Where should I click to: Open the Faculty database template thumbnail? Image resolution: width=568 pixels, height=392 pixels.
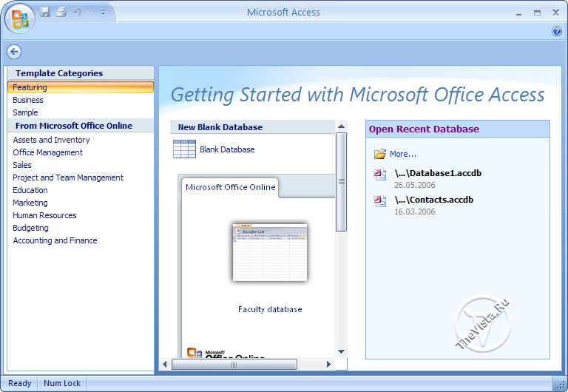click(x=270, y=252)
